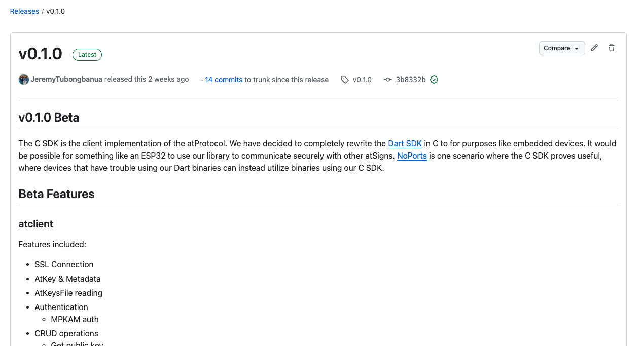This screenshot has height=346, width=644.
Task: Click the v0.1.0 Beta heading
Action: click(x=49, y=118)
